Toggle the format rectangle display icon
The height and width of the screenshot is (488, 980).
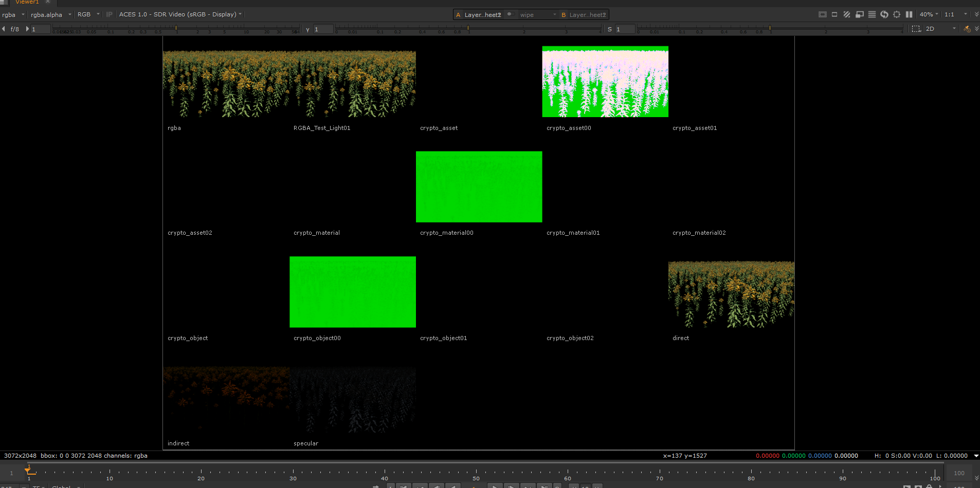(x=834, y=14)
